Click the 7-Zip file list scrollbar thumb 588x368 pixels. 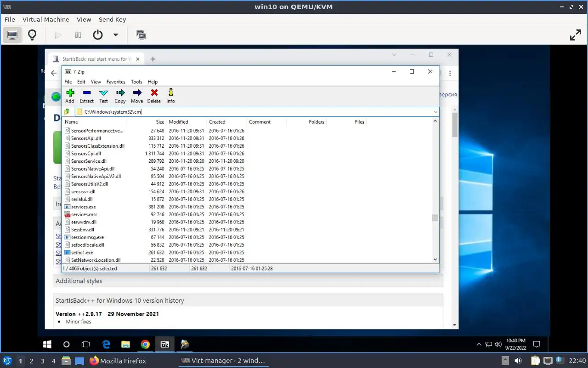[x=435, y=218]
